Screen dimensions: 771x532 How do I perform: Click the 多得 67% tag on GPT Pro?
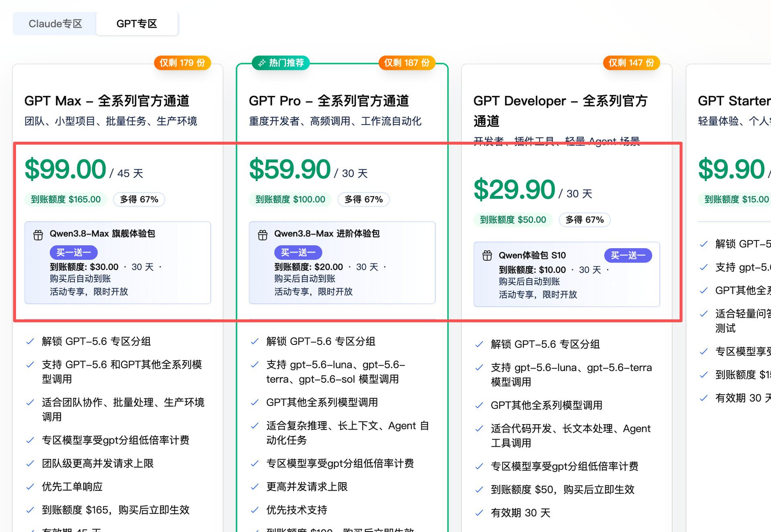[x=363, y=200]
